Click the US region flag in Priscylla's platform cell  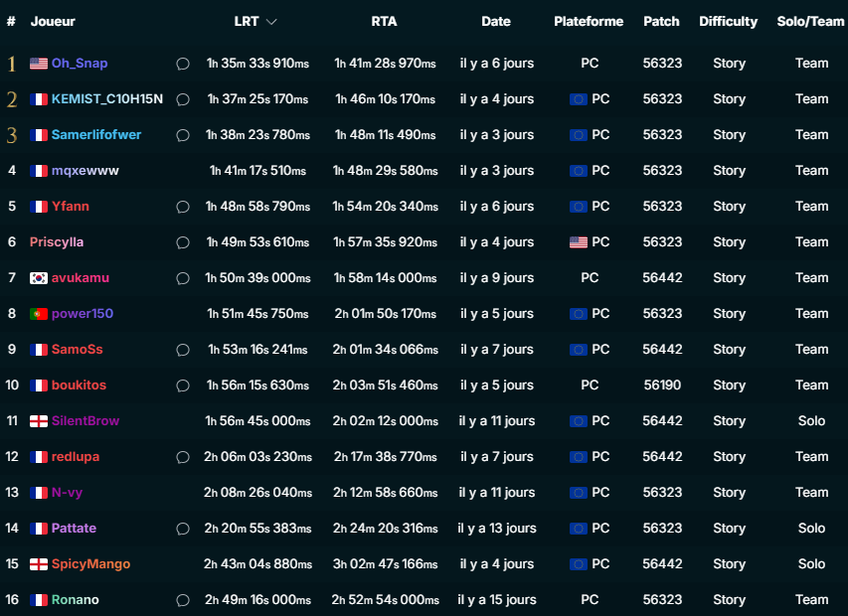tap(579, 242)
